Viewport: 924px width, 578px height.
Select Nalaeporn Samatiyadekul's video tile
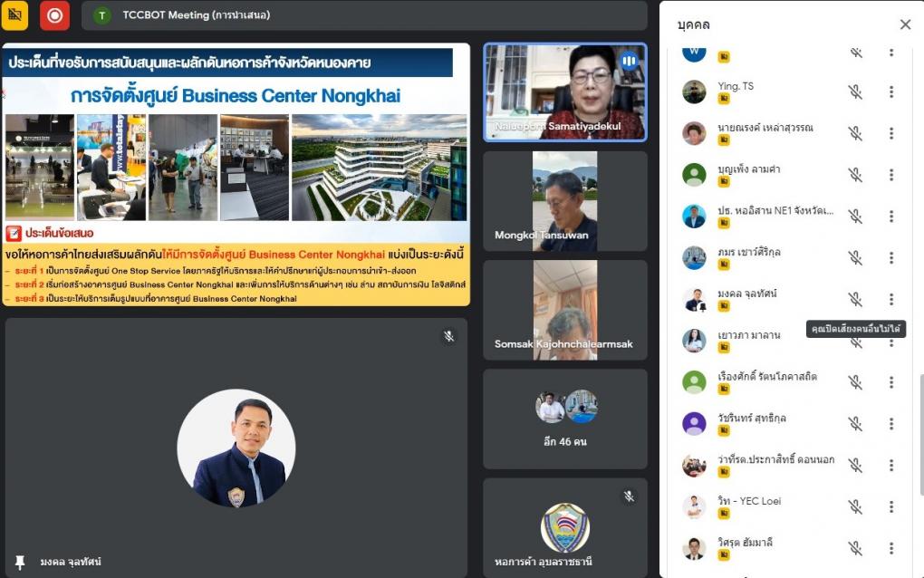pos(565,92)
